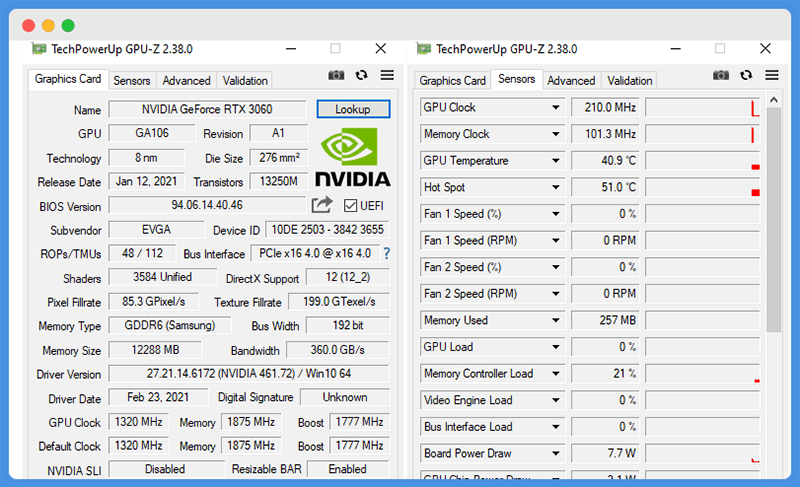
Task: Click the Name field NVIDIA GeForce RTX 3060
Action: point(207,109)
